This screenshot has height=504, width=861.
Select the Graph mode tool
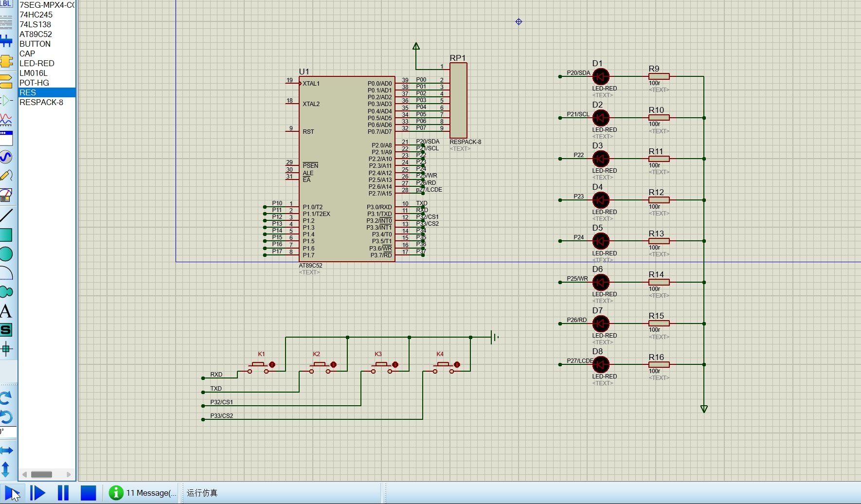6,119
